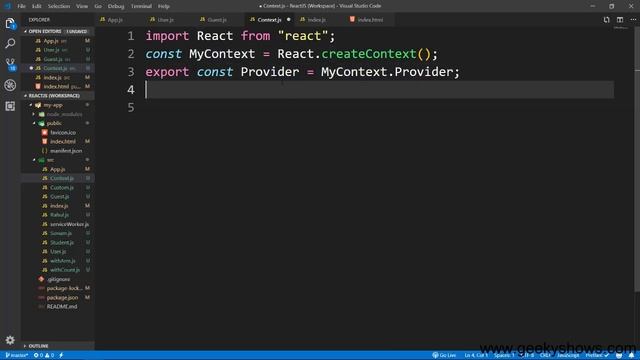Click the CRLF end-of-line indicator
The image size is (640, 360).
[545, 356]
